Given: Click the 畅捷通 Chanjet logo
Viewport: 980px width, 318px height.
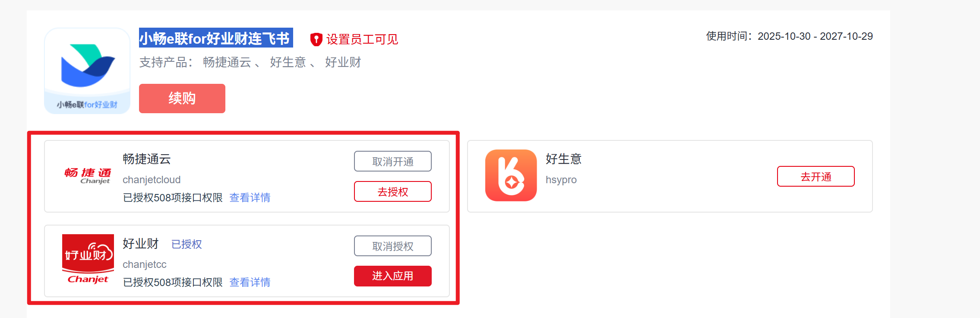Looking at the screenshot, I should click(x=88, y=175).
